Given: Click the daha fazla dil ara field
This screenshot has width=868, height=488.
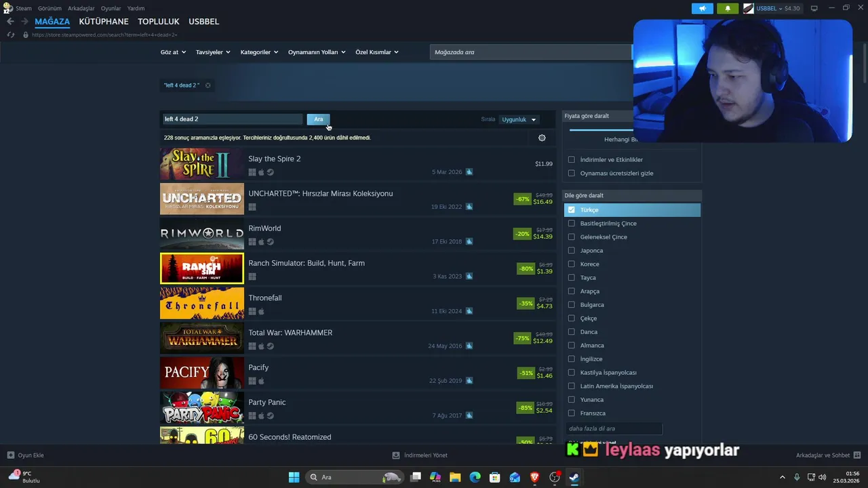Looking at the screenshot, I should (614, 428).
